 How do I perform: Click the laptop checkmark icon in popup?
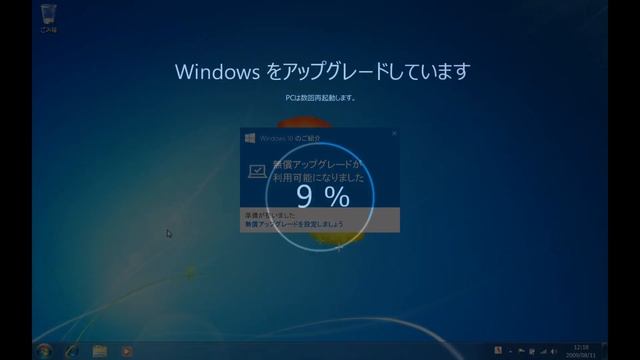(x=257, y=171)
